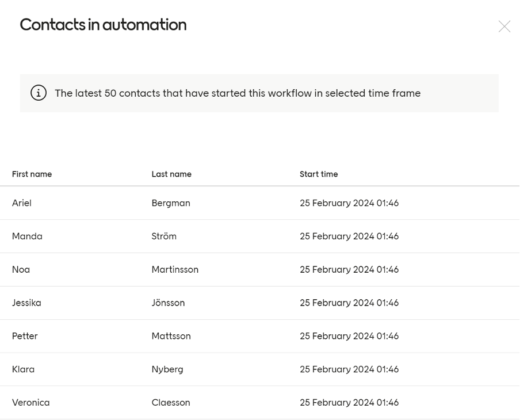Close the Contacts in automation dialog
The image size is (520, 420).
(505, 26)
